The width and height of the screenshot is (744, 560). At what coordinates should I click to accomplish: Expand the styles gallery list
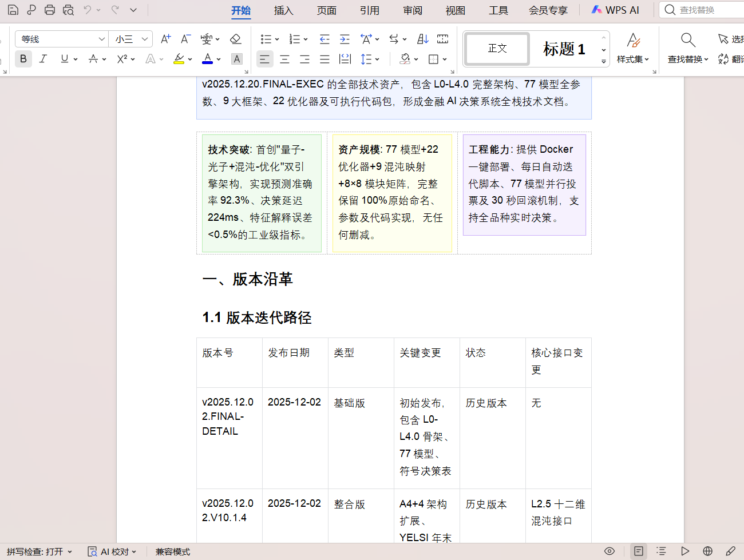coord(604,61)
